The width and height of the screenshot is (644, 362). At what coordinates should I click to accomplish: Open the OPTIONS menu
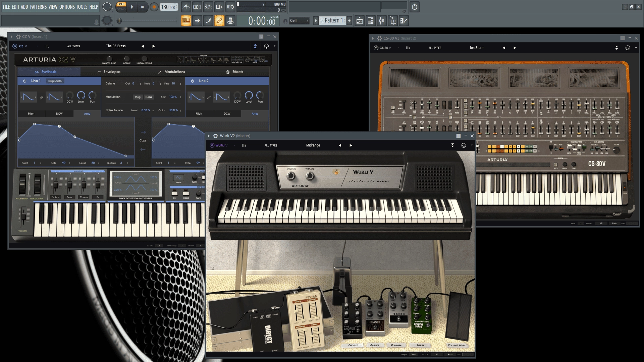tap(67, 7)
